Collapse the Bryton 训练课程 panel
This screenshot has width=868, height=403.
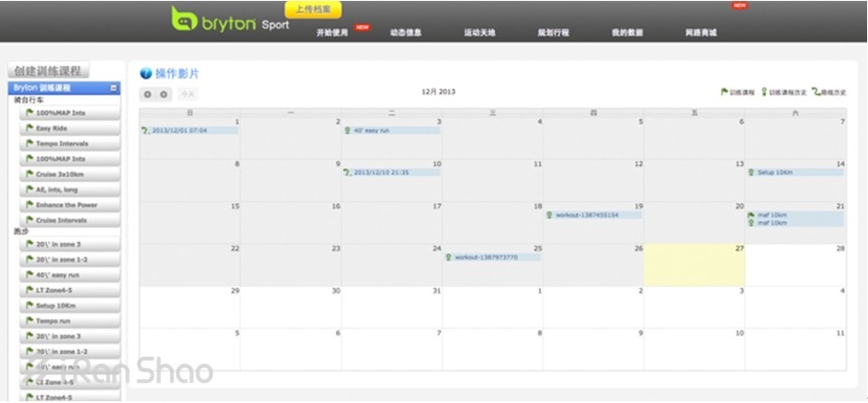[114, 89]
